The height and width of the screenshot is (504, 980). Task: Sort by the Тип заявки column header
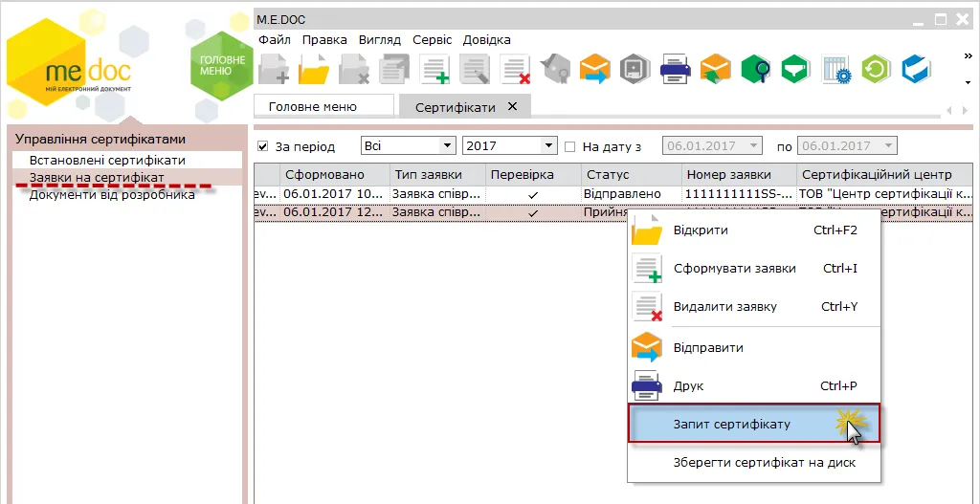click(x=437, y=174)
